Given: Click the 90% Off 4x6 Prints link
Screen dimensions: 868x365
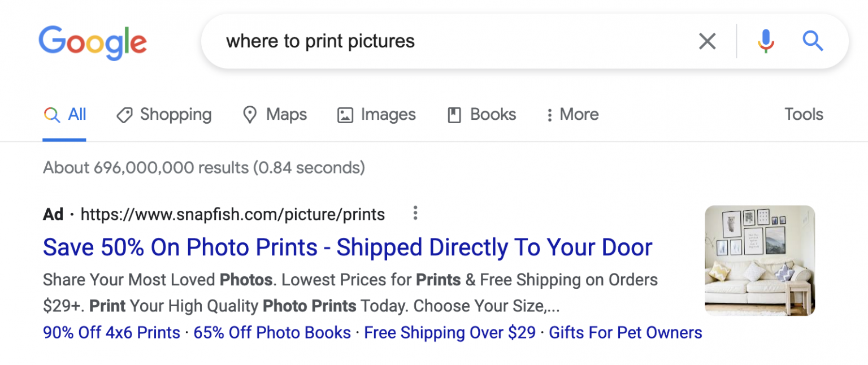Looking at the screenshot, I should pos(111,332).
